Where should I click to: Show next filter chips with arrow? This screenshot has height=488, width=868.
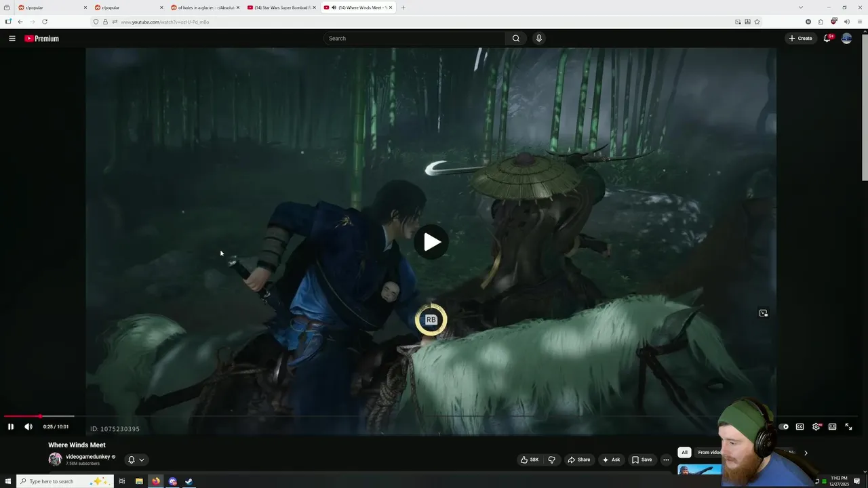coord(806,453)
